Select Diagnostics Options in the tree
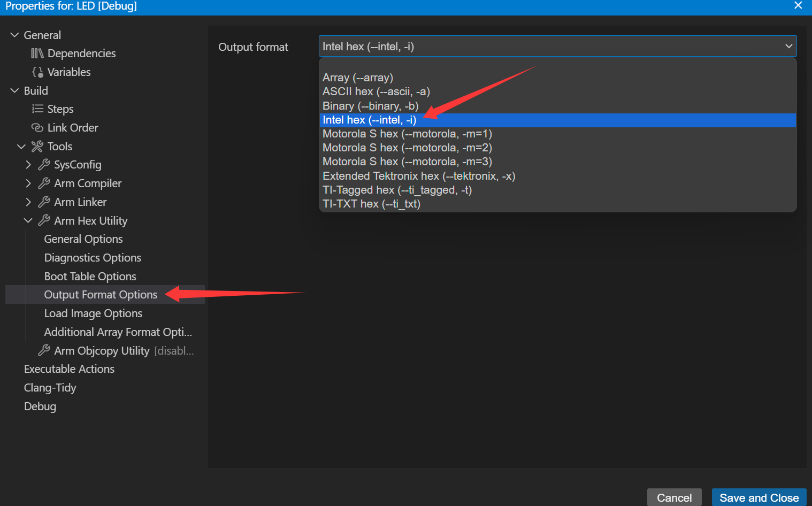Screen dimensions: 812x506 pos(93,258)
